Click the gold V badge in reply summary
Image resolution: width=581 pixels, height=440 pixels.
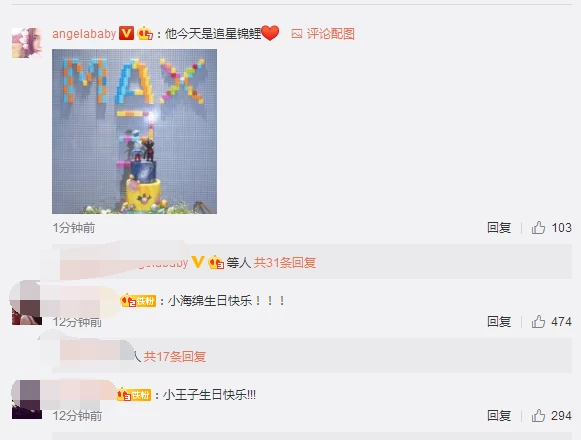(197, 262)
